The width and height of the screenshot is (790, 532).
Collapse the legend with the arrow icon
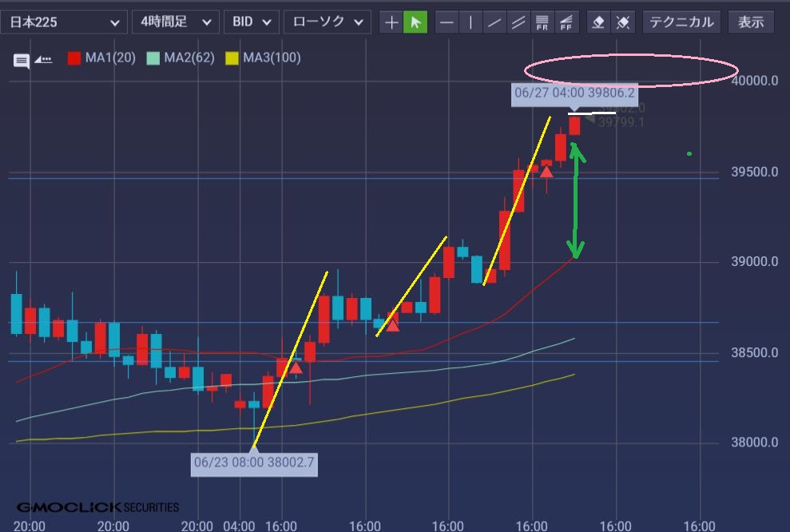click(43, 60)
